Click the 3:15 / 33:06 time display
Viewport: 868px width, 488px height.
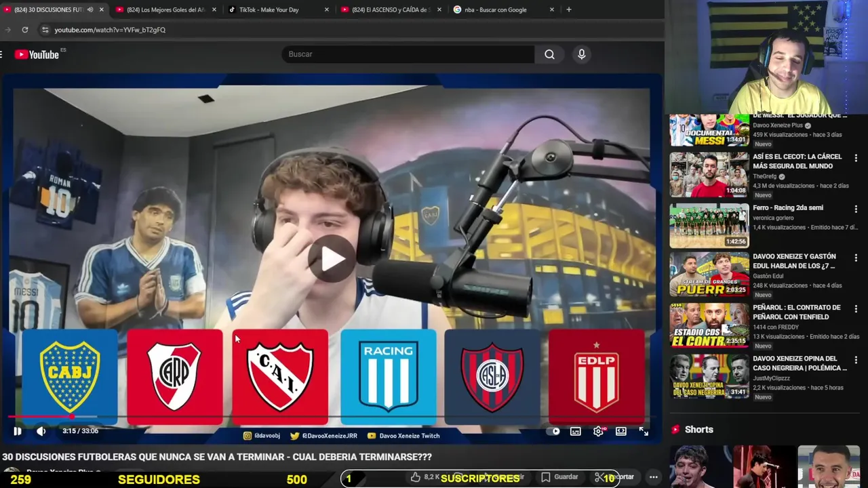(x=80, y=431)
